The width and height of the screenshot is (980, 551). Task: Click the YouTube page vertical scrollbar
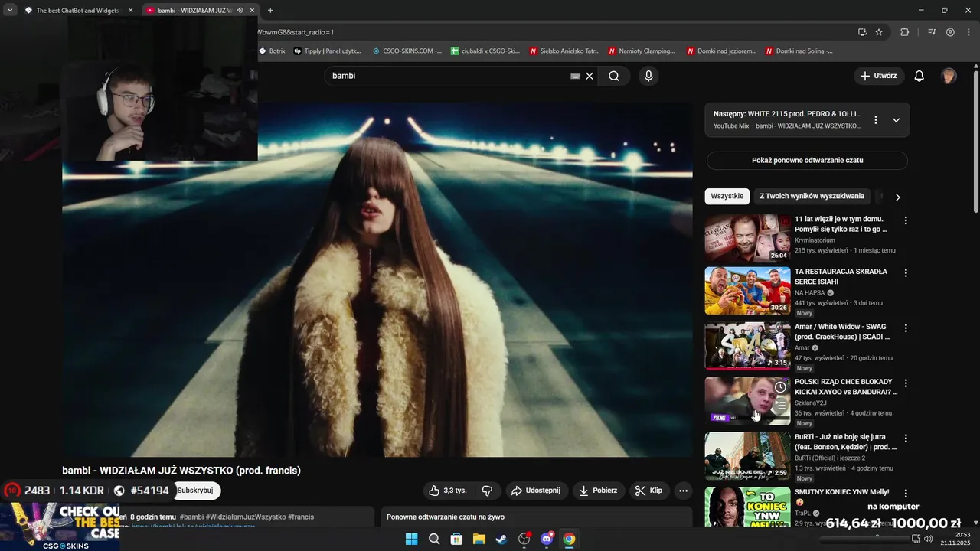(x=975, y=142)
